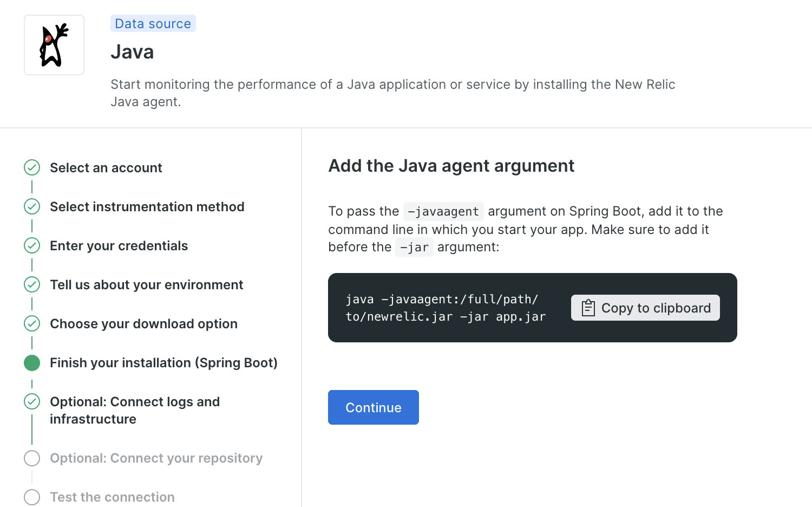Select the Data source tag label
This screenshot has width=812, height=507.
tap(153, 24)
